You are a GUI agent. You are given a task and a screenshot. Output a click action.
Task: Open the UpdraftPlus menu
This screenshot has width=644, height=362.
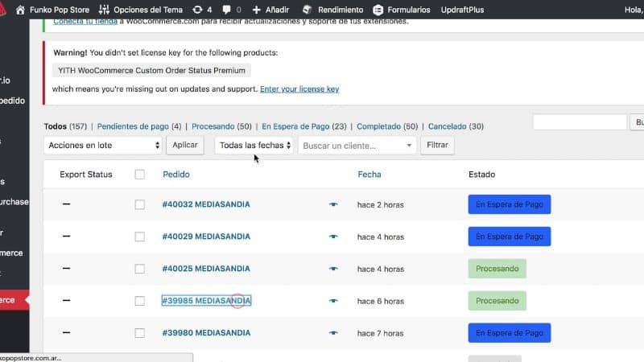pyautogui.click(x=462, y=10)
